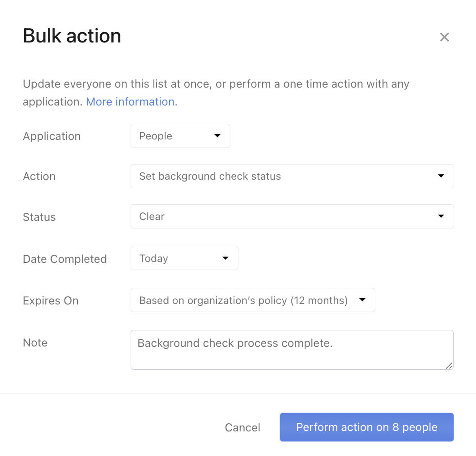Cancel the bulk action
The image size is (476, 456).
242,427
